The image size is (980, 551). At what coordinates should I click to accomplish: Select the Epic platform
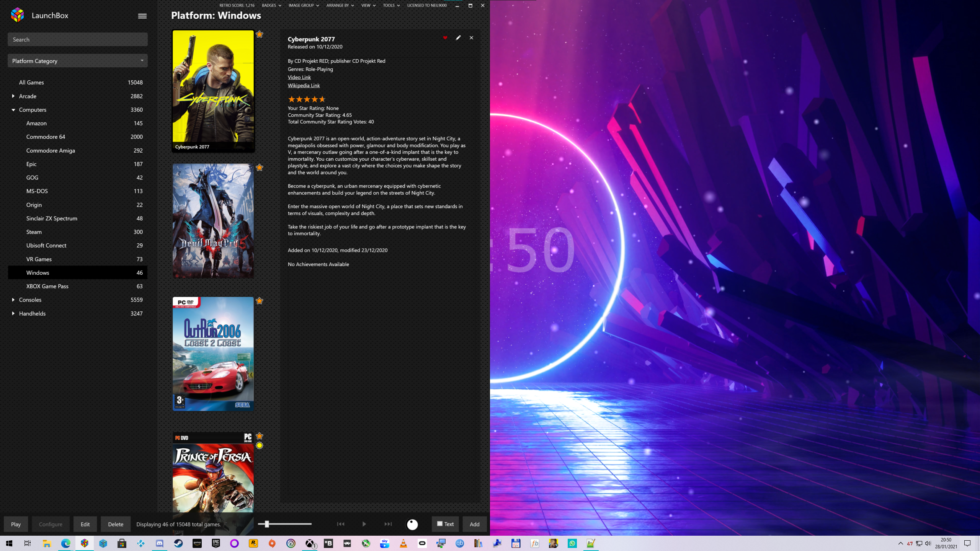78,164
